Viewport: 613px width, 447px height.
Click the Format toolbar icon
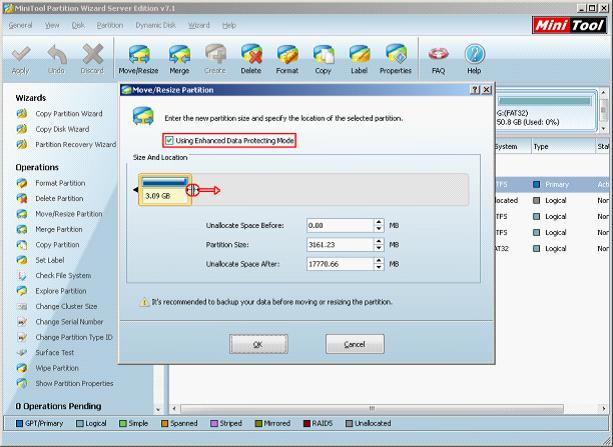287,59
